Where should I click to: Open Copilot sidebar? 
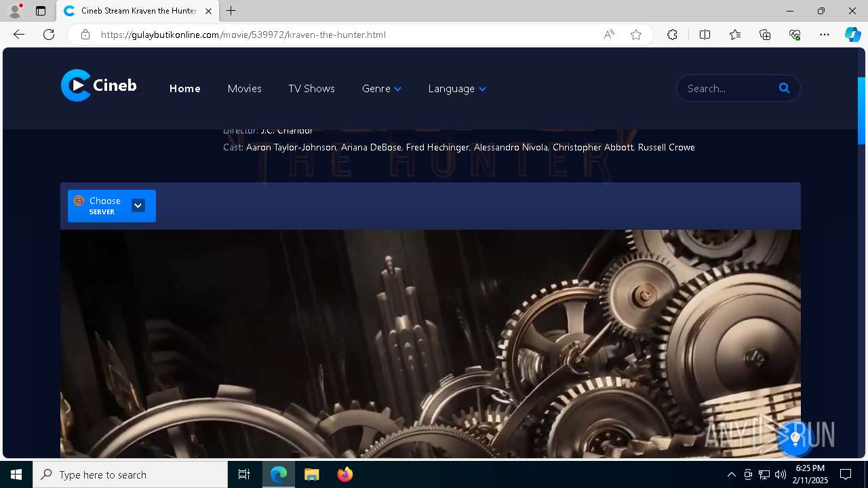(853, 35)
